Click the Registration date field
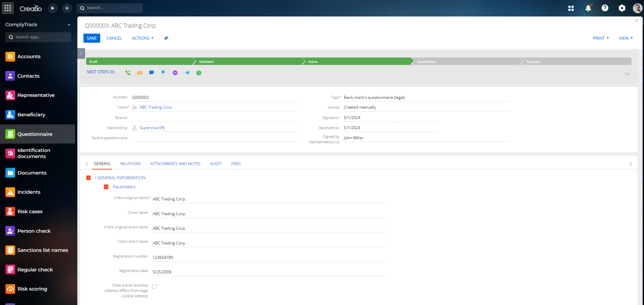 coord(270,272)
